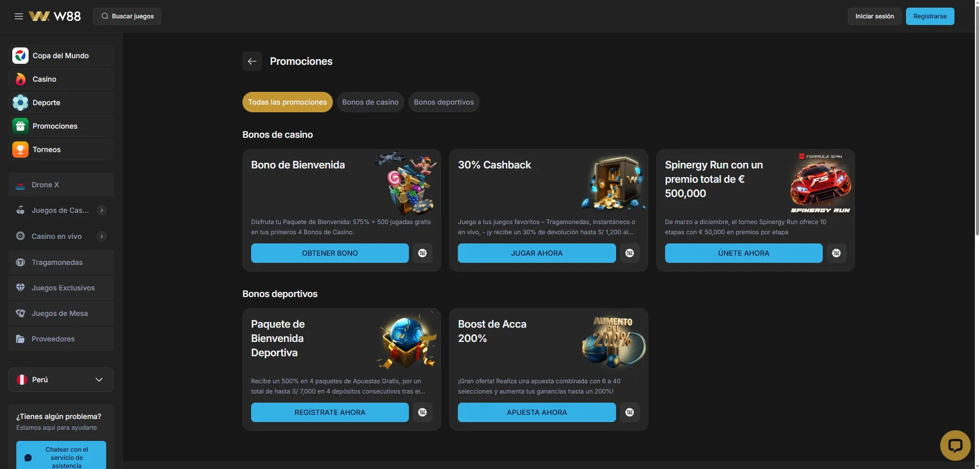Click the Copa del Mundo sidebar icon
Viewport: 980px width, 469px height.
click(x=20, y=56)
